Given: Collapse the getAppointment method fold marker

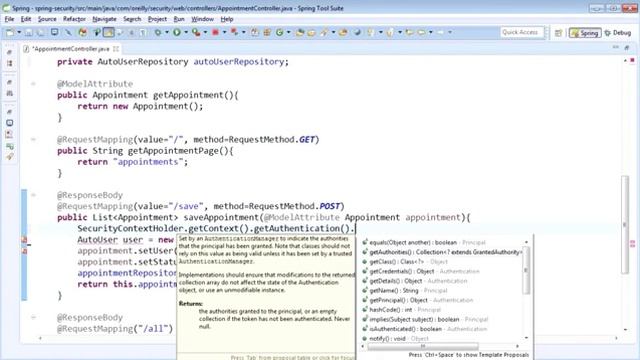Looking at the screenshot, I should coord(33,84).
